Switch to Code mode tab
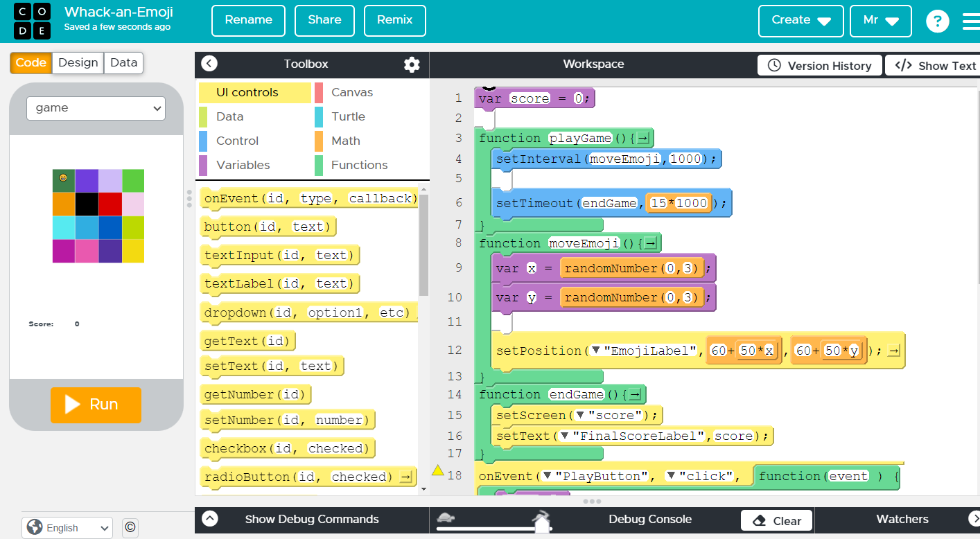This screenshot has width=980, height=539. pos(31,62)
